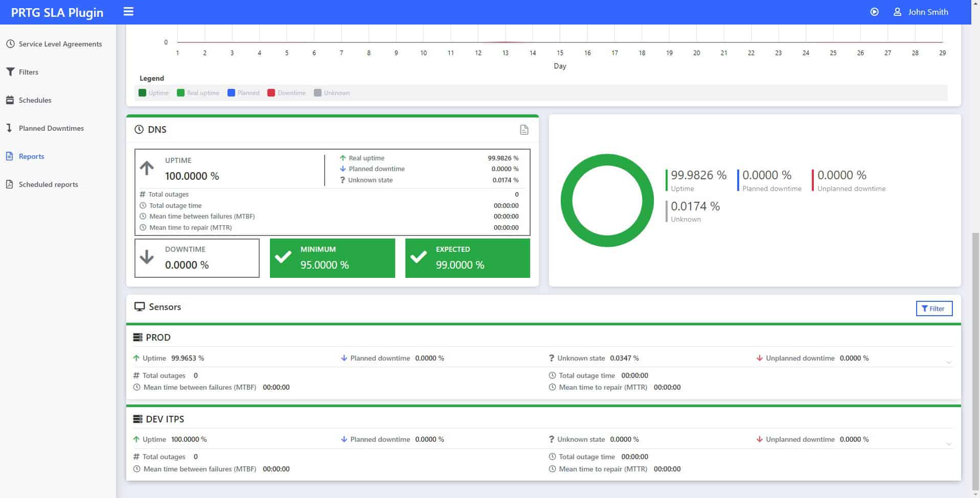This screenshot has height=498, width=980.
Task: Toggle Uptime series in chart legend
Action: point(153,93)
